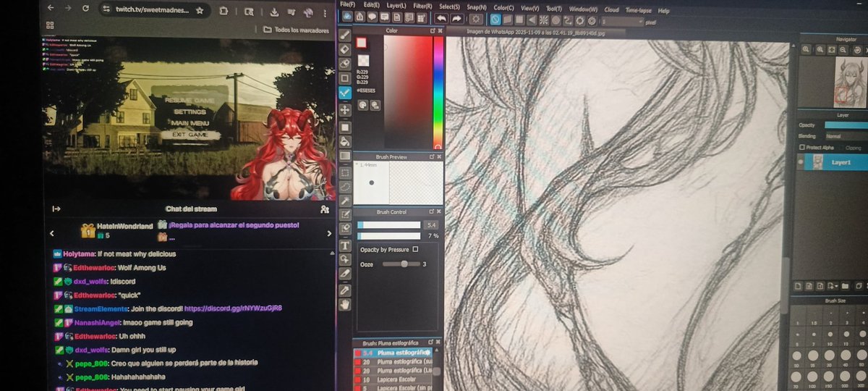Click the new layer icon in Layer panel
The height and width of the screenshot is (391, 868).
point(797,285)
